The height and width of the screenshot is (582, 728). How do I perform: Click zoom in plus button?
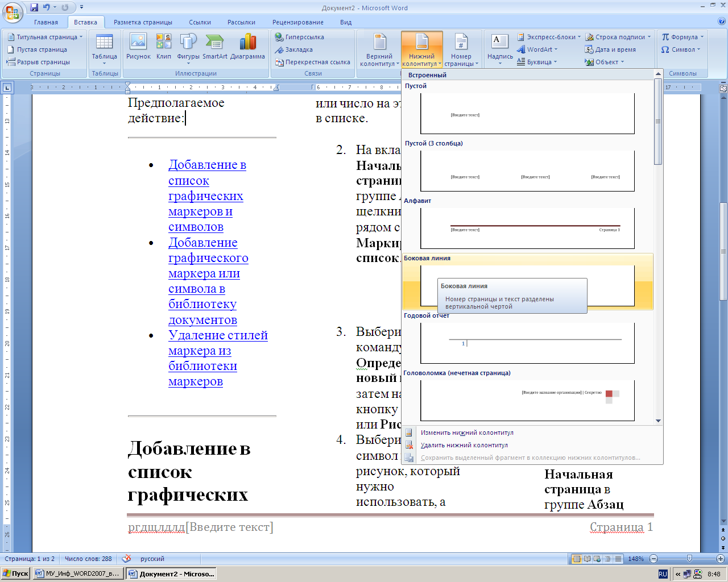pos(721,559)
